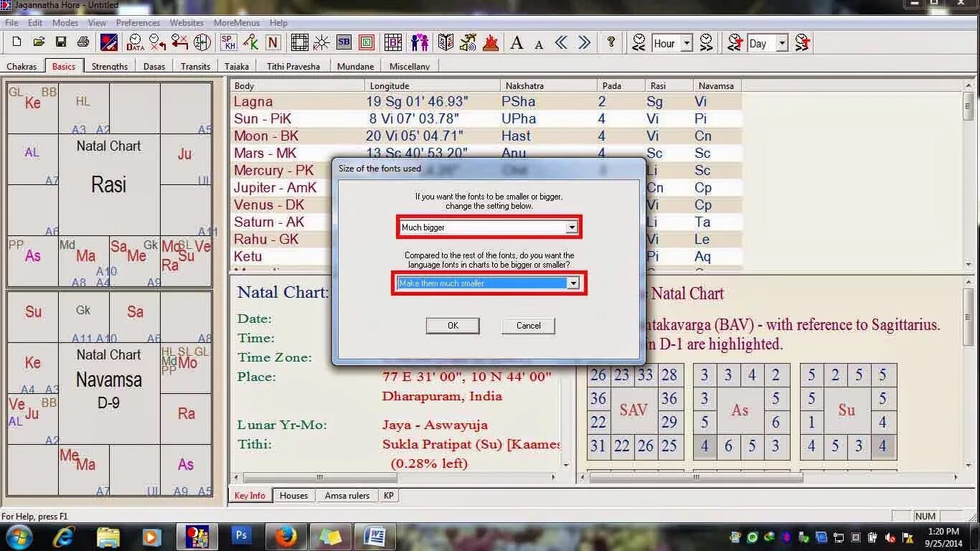Image resolution: width=980 pixels, height=551 pixels.
Task: Click the SB toolbar icon
Action: click(344, 42)
